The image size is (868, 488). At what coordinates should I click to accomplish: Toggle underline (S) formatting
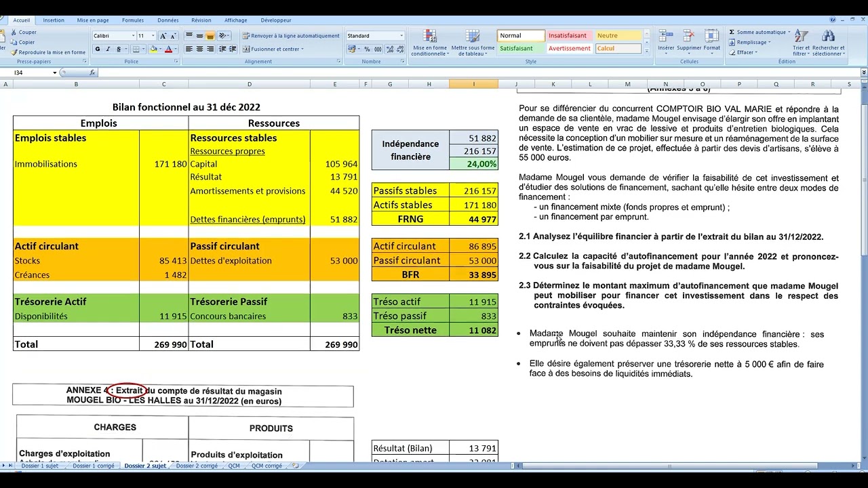(x=119, y=49)
